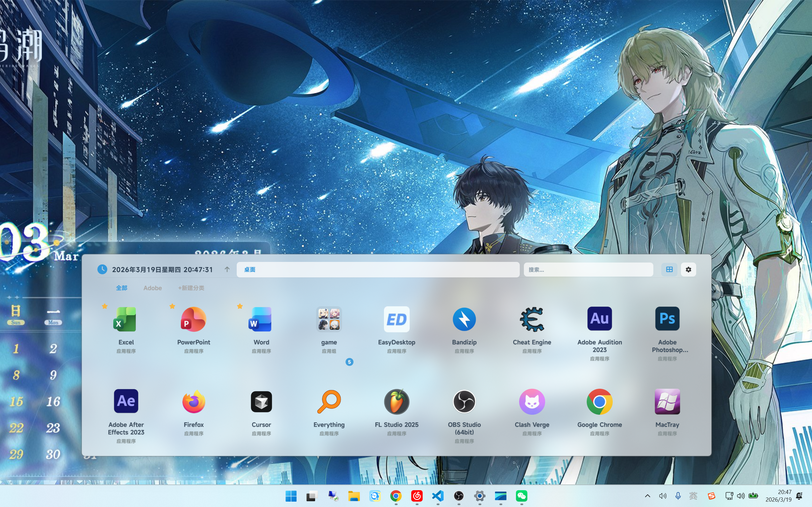Screen dimensions: 812x507
Task: Open File Explorer on the taskbar
Action: (354, 496)
